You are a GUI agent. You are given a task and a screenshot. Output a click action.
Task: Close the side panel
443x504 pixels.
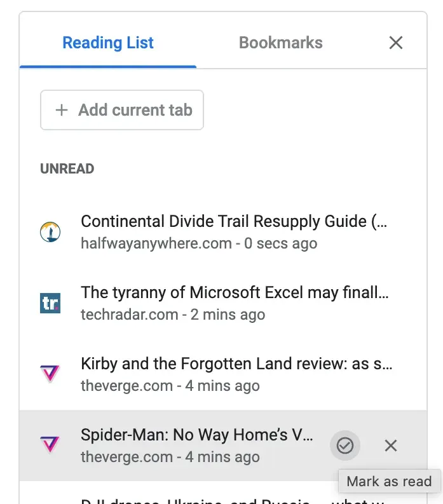click(396, 43)
